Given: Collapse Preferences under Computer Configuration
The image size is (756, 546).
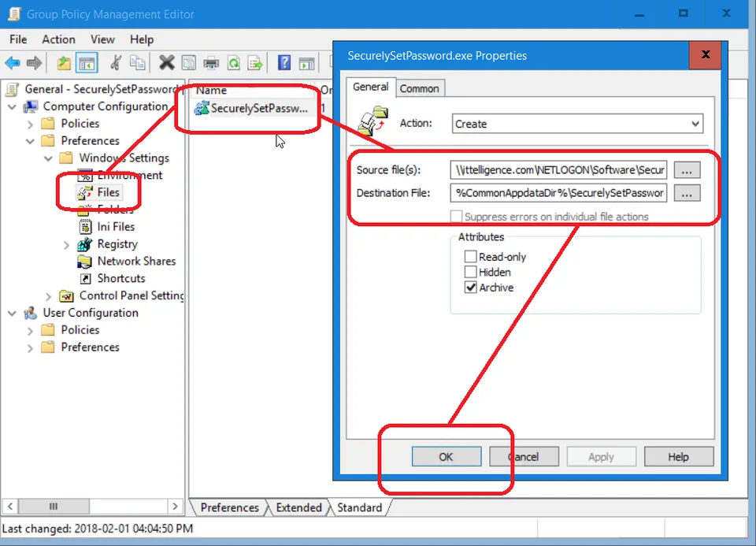Looking at the screenshot, I should click(x=30, y=141).
